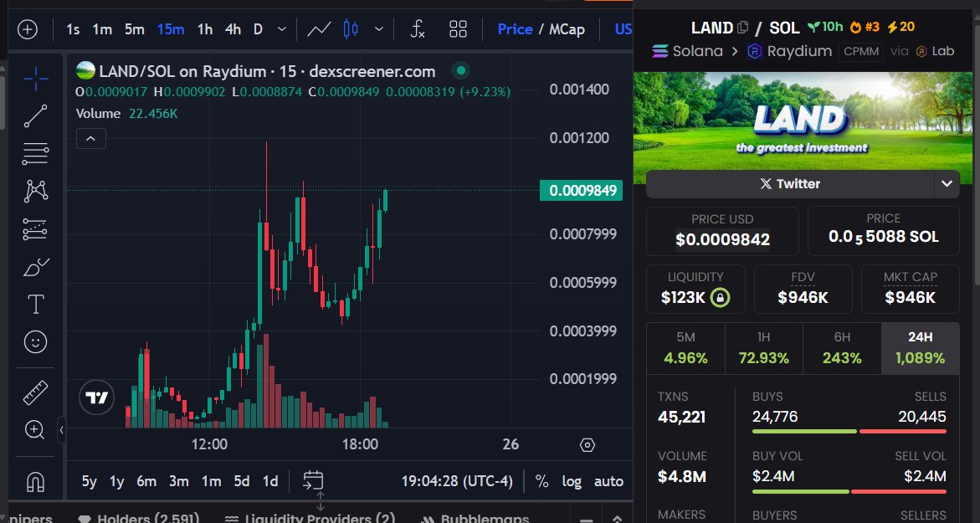The image size is (980, 523).
Task: Set chart interval to 4h
Action: [x=233, y=29]
